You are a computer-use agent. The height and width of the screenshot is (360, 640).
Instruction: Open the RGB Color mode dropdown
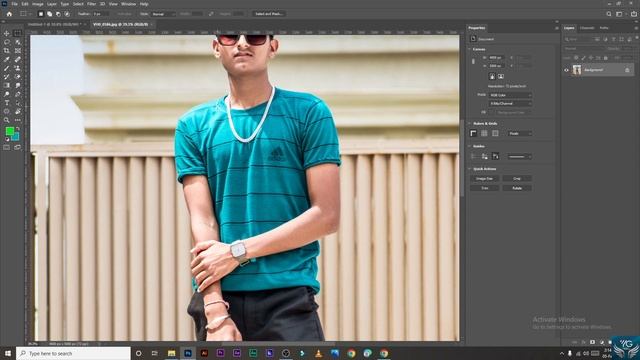(510, 95)
